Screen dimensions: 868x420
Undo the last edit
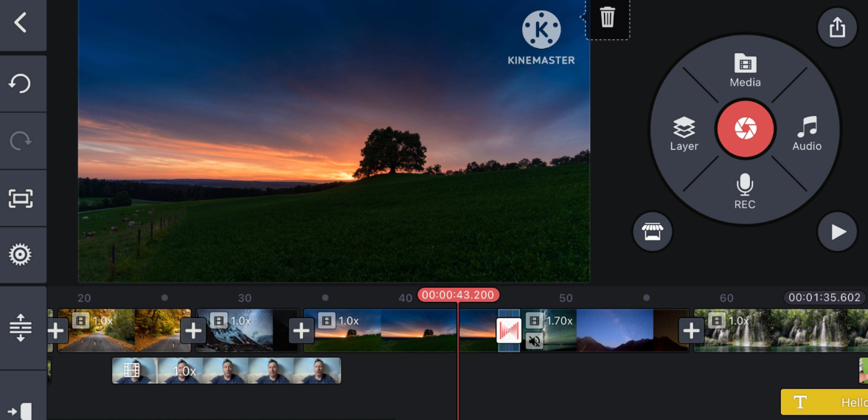tap(21, 83)
